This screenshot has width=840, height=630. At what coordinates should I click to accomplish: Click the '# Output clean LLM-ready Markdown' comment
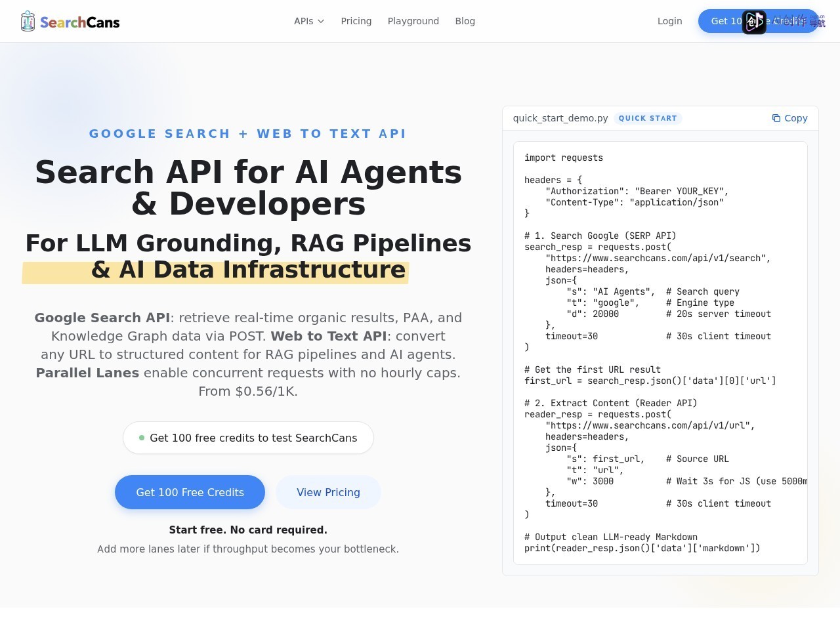click(x=611, y=537)
